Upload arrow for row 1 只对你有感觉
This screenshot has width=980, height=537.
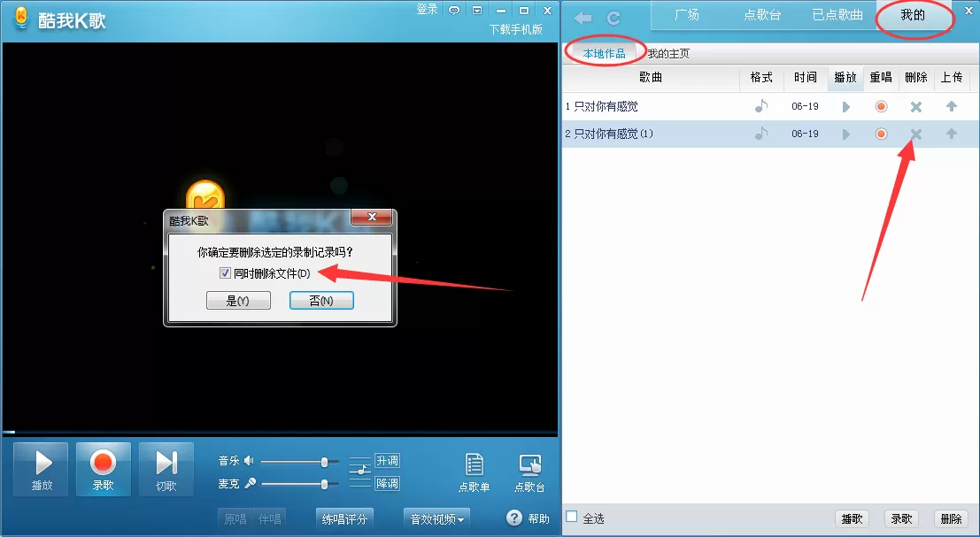952,106
